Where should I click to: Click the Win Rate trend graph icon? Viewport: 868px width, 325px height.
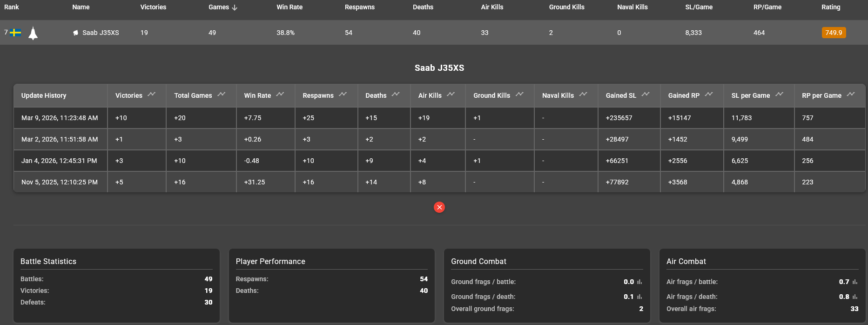point(280,95)
